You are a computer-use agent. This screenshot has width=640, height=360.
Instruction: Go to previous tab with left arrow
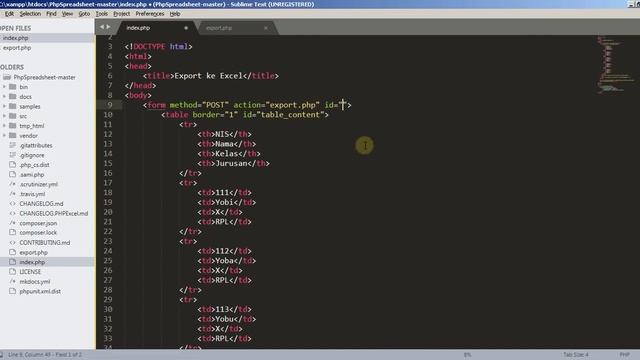[102, 27]
